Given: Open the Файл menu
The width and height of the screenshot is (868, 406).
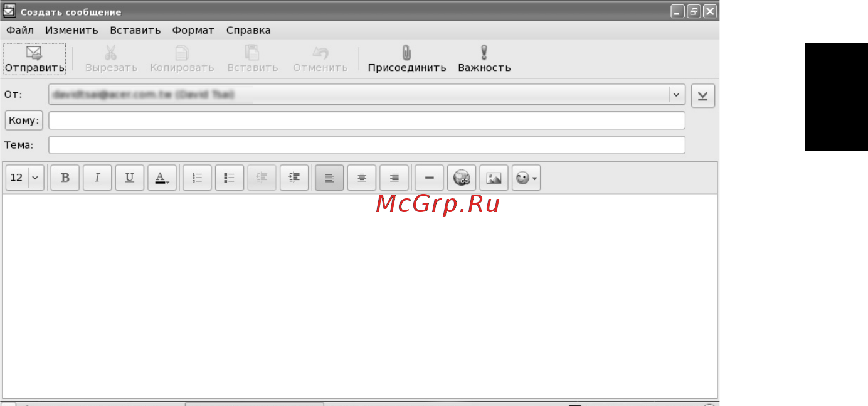Looking at the screenshot, I should 20,30.
